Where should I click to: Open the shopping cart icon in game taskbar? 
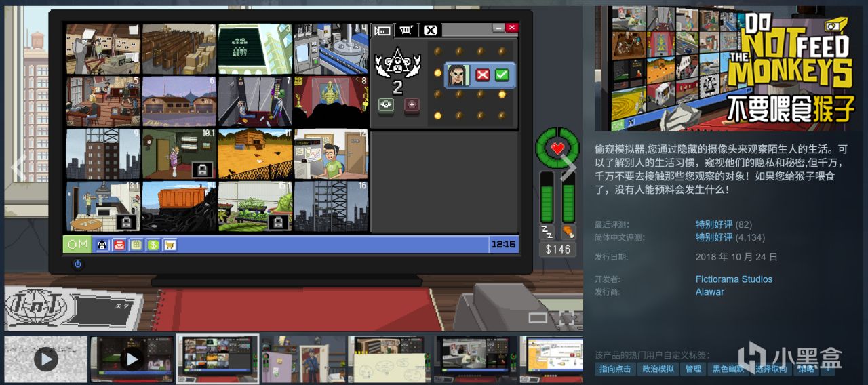coord(170,245)
